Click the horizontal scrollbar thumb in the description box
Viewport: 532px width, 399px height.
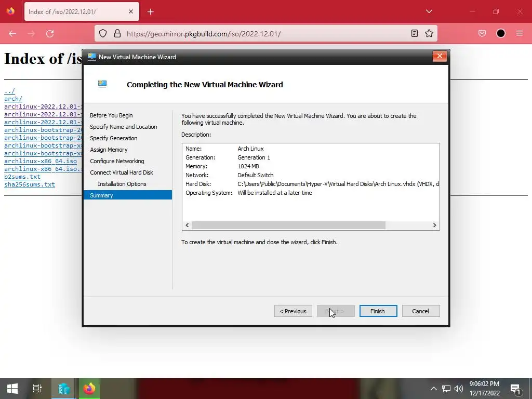click(288, 225)
